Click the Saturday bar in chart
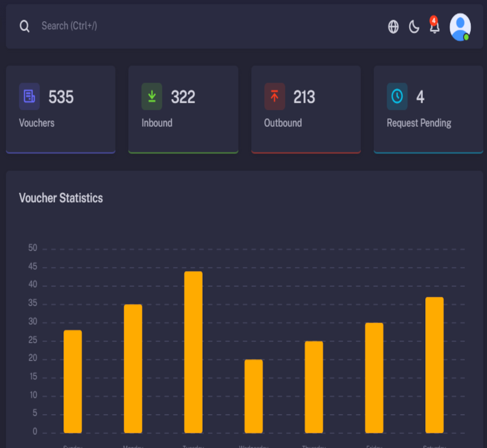Screen dimensions: 487x448 434,365
